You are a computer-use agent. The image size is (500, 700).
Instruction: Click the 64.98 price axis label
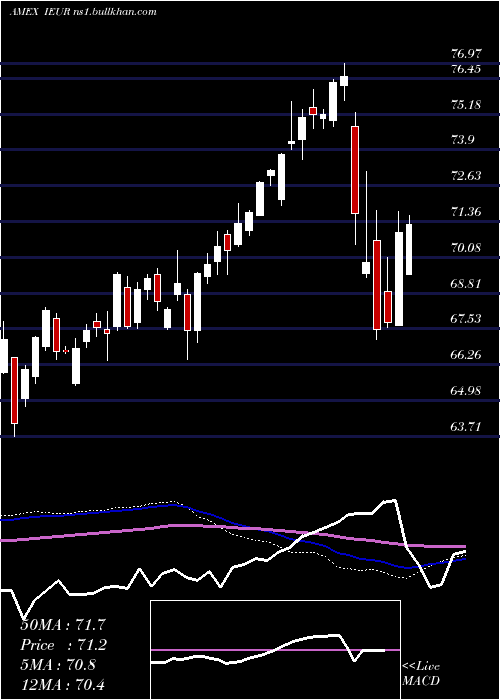pyautogui.click(x=467, y=391)
